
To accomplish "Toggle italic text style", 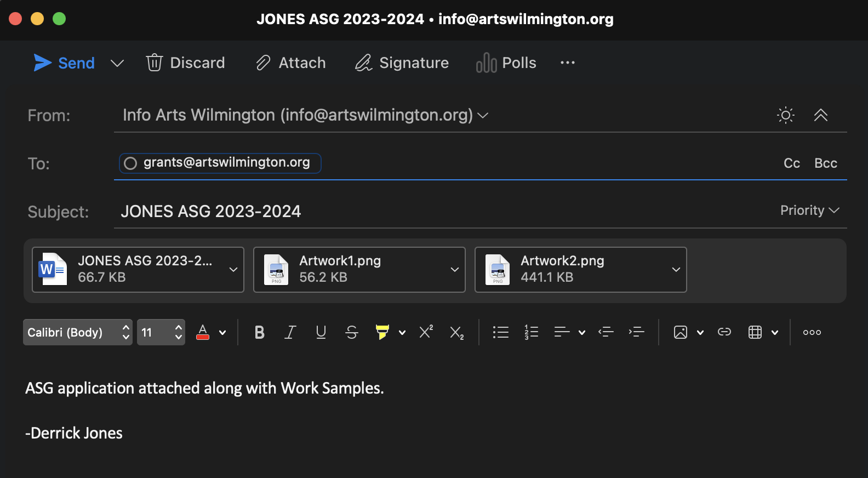I will 290,332.
